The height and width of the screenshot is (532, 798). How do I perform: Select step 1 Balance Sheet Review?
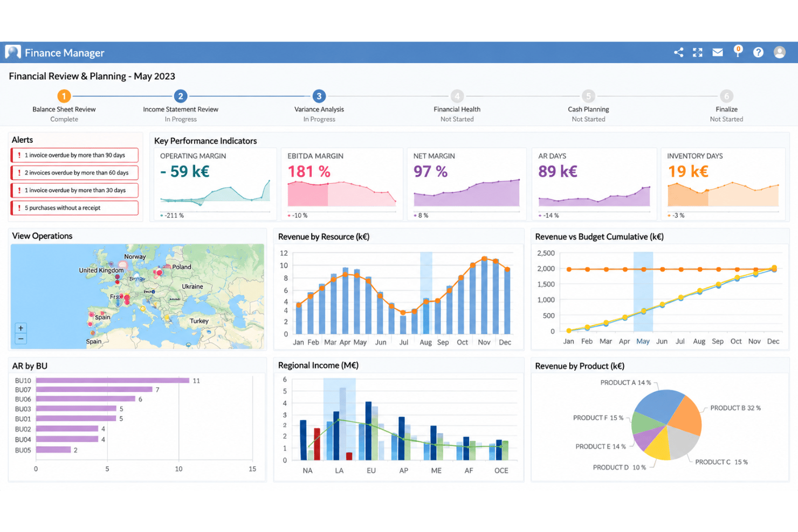point(64,96)
